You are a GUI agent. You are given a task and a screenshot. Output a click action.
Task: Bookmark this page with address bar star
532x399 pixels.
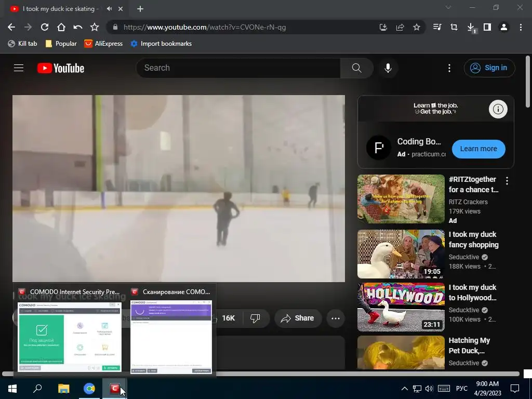(x=417, y=27)
